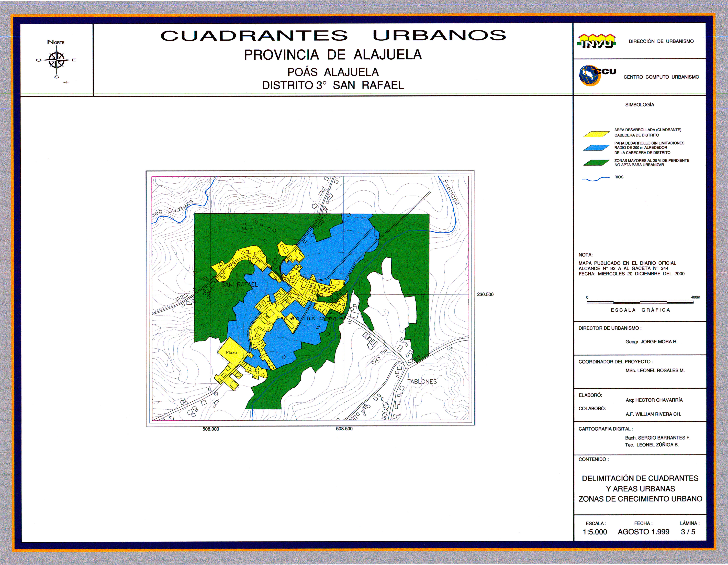728x565 pixels.
Task: Click 'FECHA: MIERCOLES 20 DICIEMBRE DEL 2000'
Action: coord(631,274)
